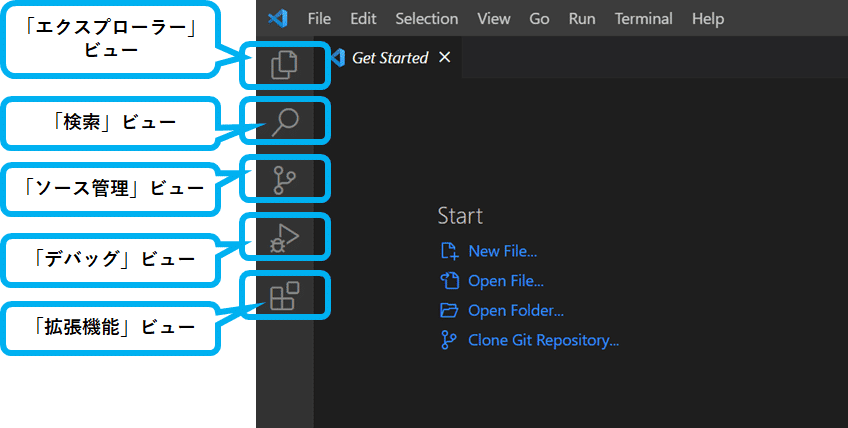Open the Run menu

[x=582, y=19]
